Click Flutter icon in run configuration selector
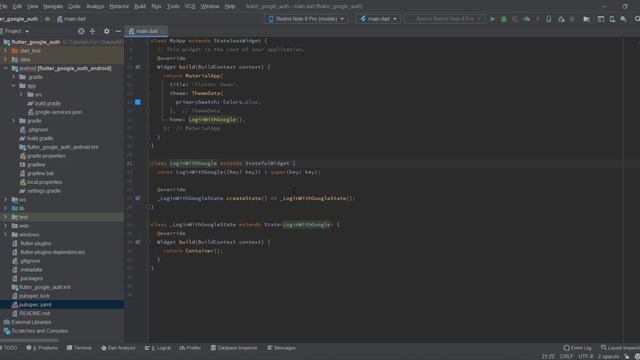The height and width of the screenshot is (360, 640). pyautogui.click(x=363, y=19)
